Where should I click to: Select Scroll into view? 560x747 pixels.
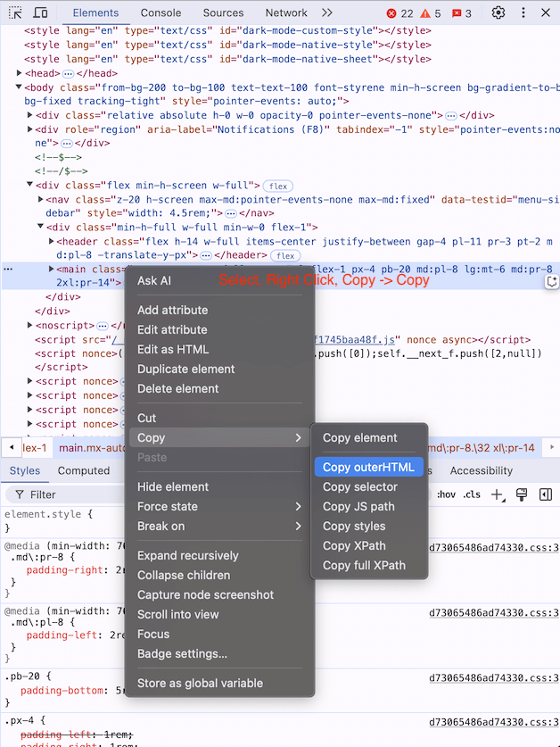tap(219, 614)
